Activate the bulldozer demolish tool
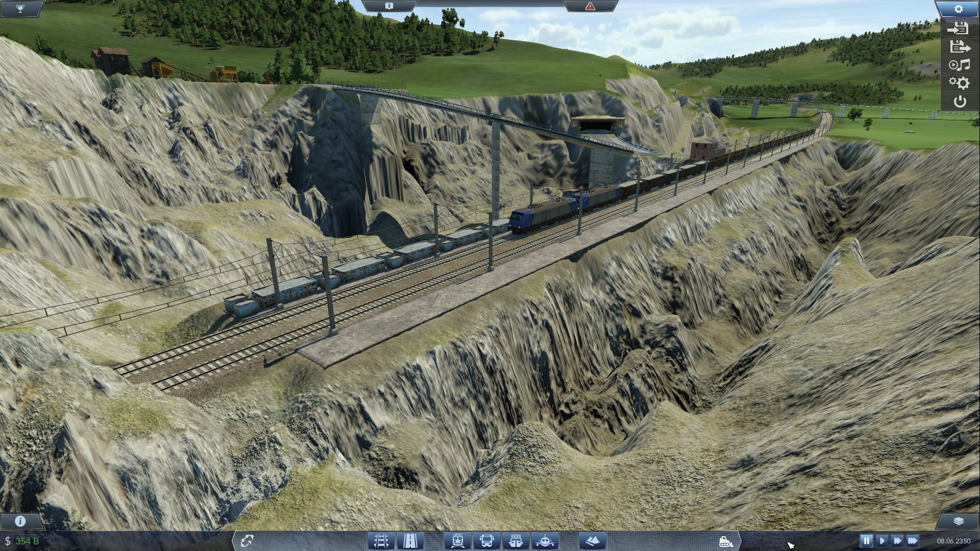Screen dimensions: 980x551 (726, 541)
